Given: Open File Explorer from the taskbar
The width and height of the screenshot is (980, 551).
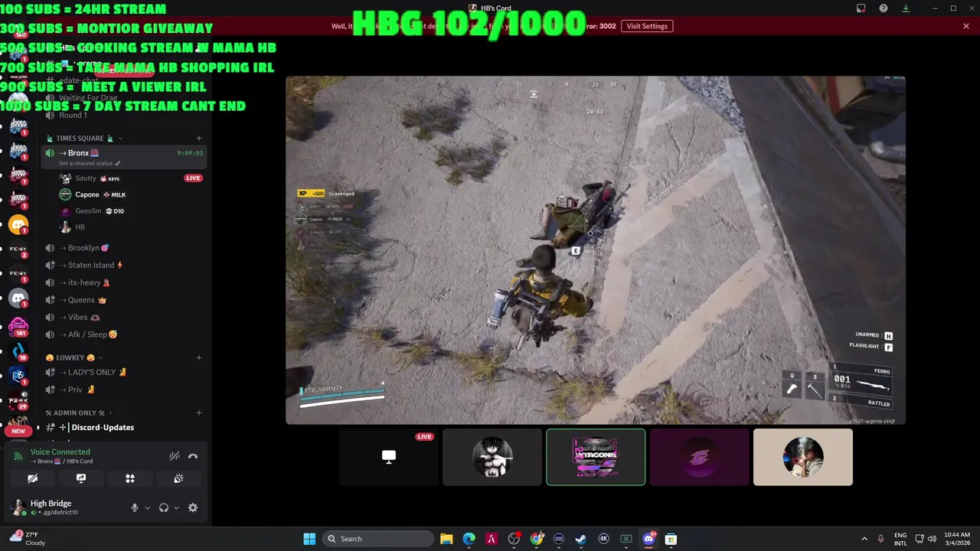Looking at the screenshot, I should click(446, 539).
